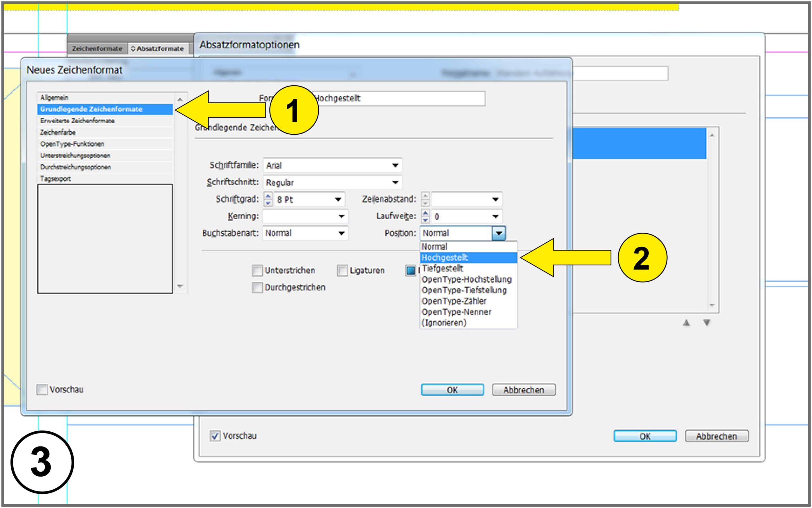Open the Schriftschnitt dropdown showing Regular
The width and height of the screenshot is (812, 508).
click(395, 183)
